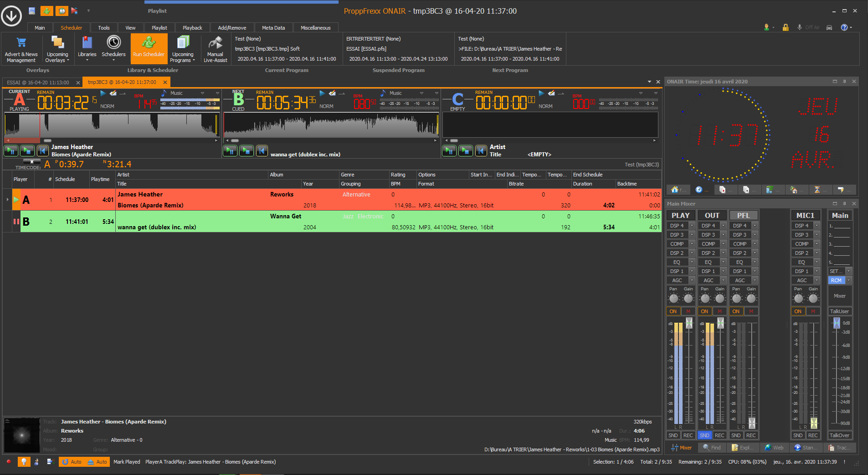Click the TalkOver button
The width and height of the screenshot is (868, 475).
[x=839, y=435]
